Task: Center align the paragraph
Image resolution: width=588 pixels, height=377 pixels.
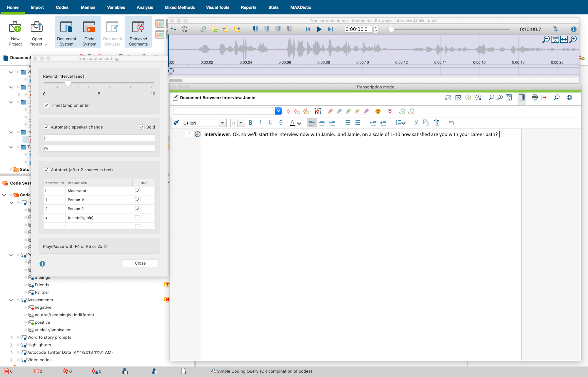Action: pos(322,123)
